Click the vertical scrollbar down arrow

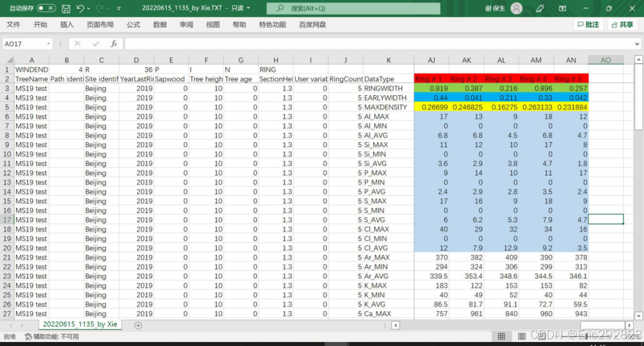click(x=639, y=316)
